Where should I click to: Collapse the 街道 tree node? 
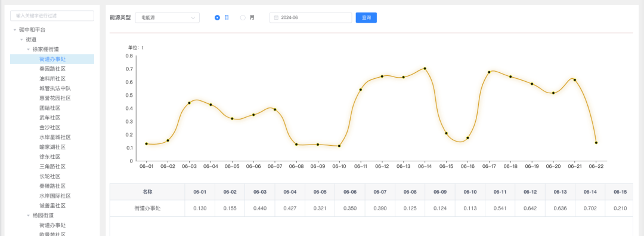click(21, 39)
